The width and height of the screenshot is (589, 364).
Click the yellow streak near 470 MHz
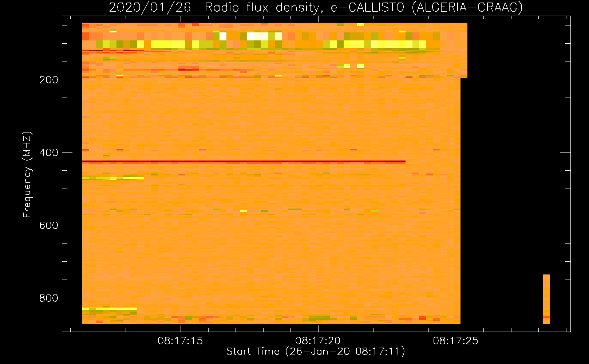pos(113,178)
